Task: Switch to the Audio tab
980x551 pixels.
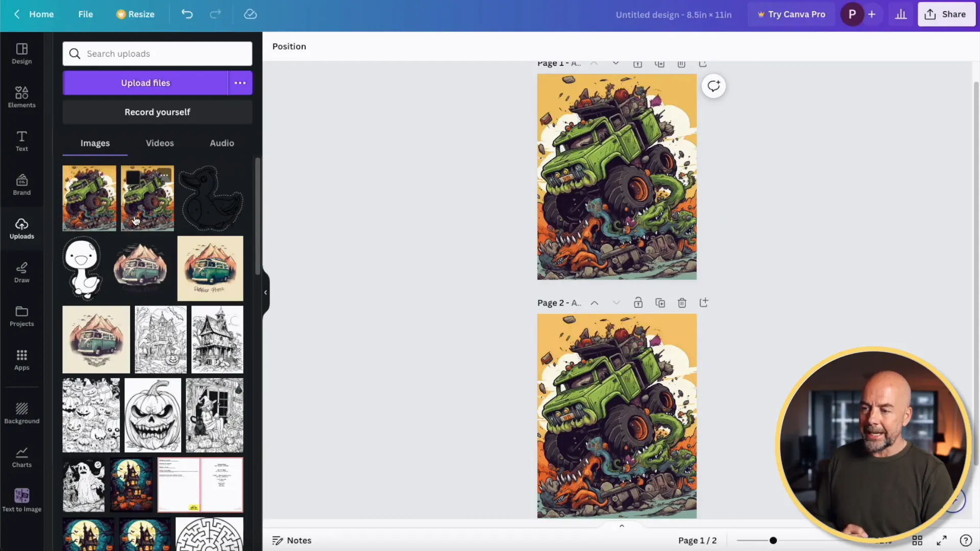Action: click(x=222, y=143)
